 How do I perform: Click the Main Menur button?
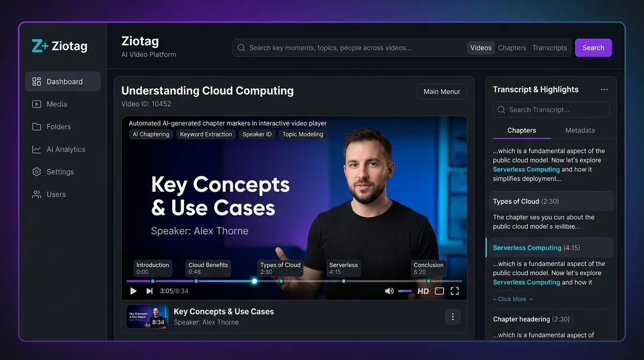(x=442, y=91)
